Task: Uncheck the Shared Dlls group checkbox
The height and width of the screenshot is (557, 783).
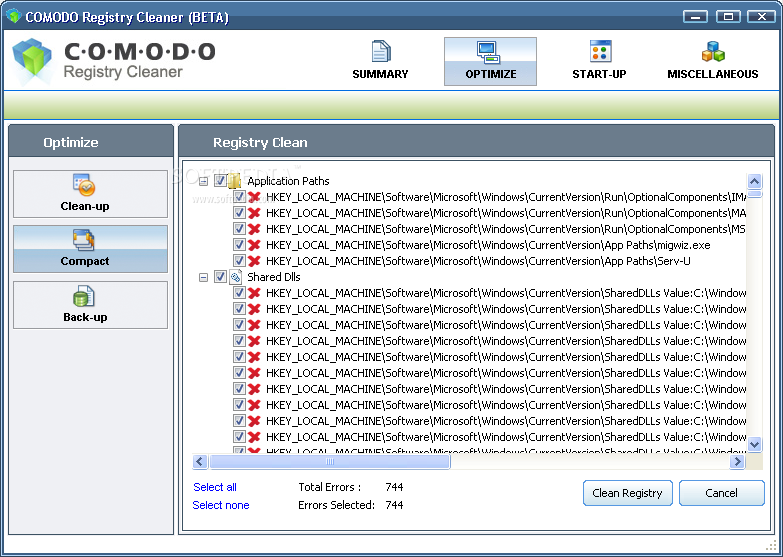Action: tap(220, 277)
